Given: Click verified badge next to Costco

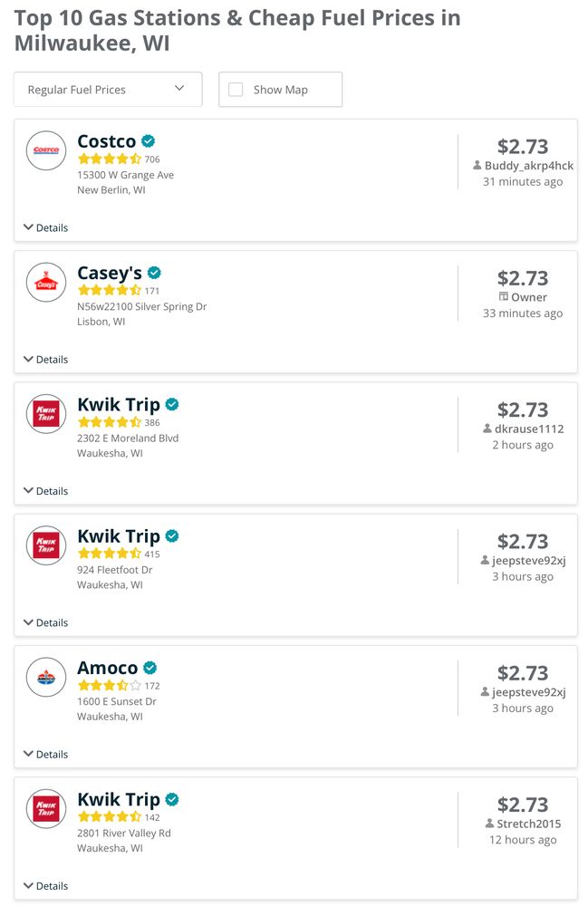Looking at the screenshot, I should click(149, 141).
